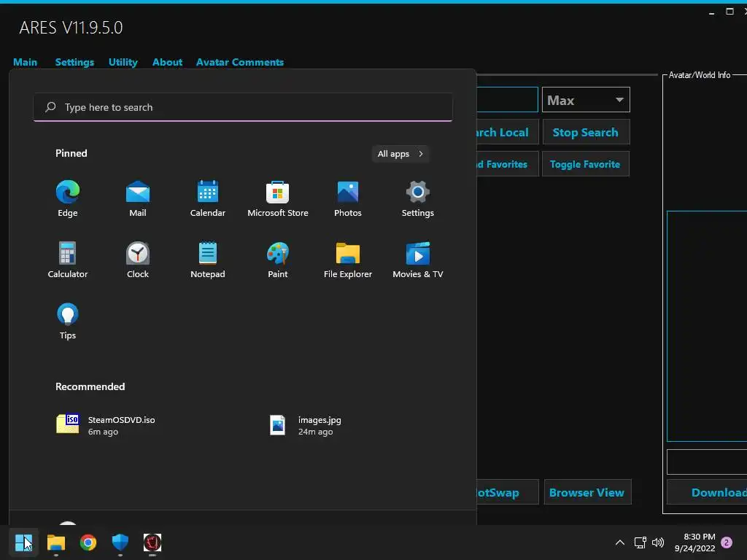This screenshot has height=560, width=747.
Task: Click the field above the Download button
Action: pos(707,462)
